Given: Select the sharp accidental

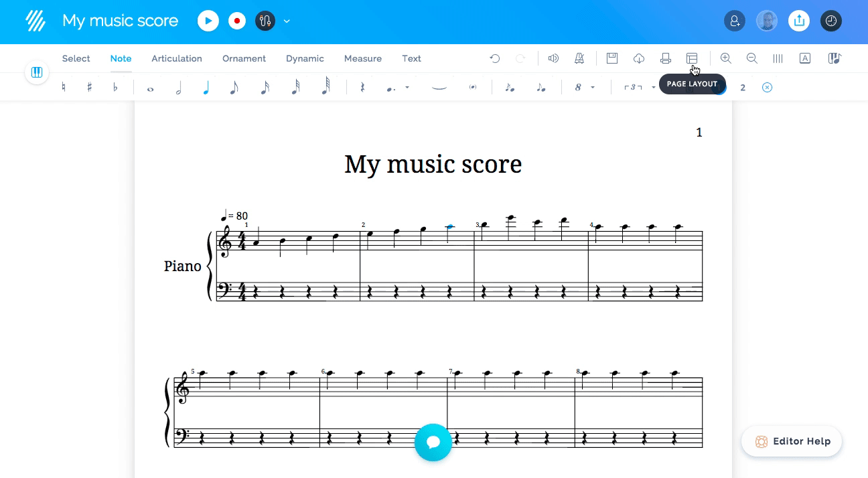Looking at the screenshot, I should coord(89,87).
